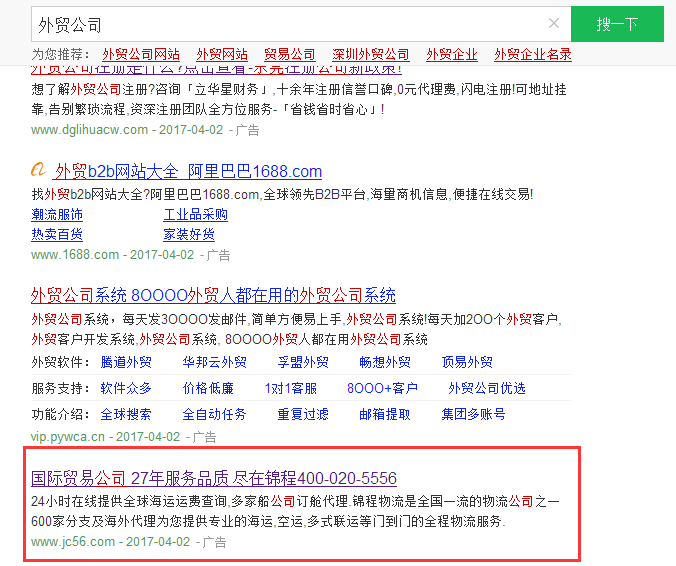Open 外贸b2b网站大全 阿里巴巴1688.com result
Image resolution: width=676 pixels, height=566 pixels.
(188, 171)
